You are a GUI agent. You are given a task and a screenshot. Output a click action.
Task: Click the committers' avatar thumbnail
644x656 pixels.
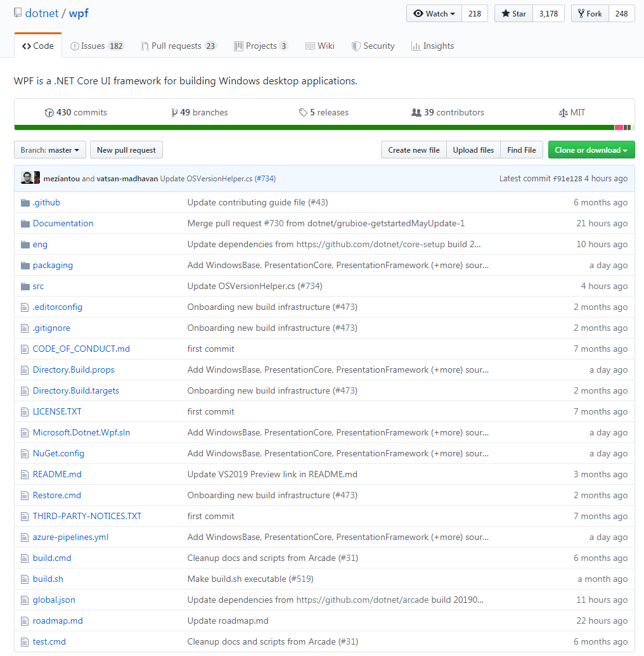pos(30,177)
